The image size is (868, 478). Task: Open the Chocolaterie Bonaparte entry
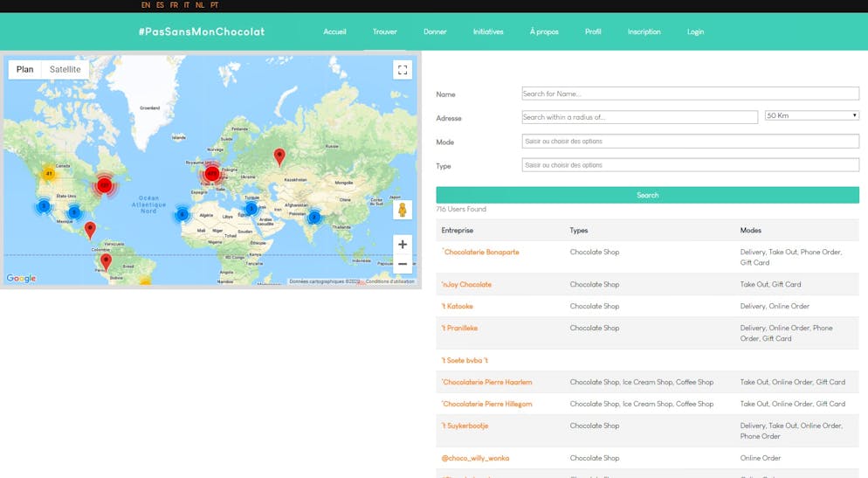click(x=480, y=252)
